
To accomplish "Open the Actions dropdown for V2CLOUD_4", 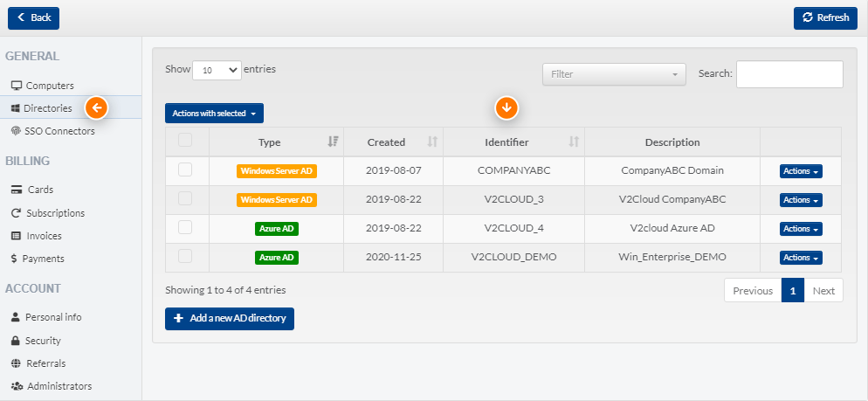I will pos(801,229).
